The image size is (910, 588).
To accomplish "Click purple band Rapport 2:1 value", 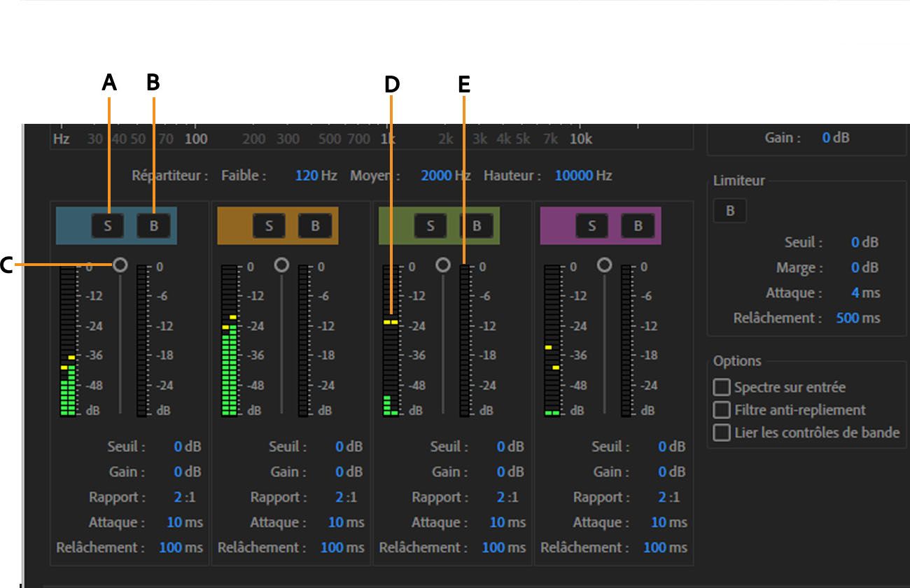I will coord(669,497).
